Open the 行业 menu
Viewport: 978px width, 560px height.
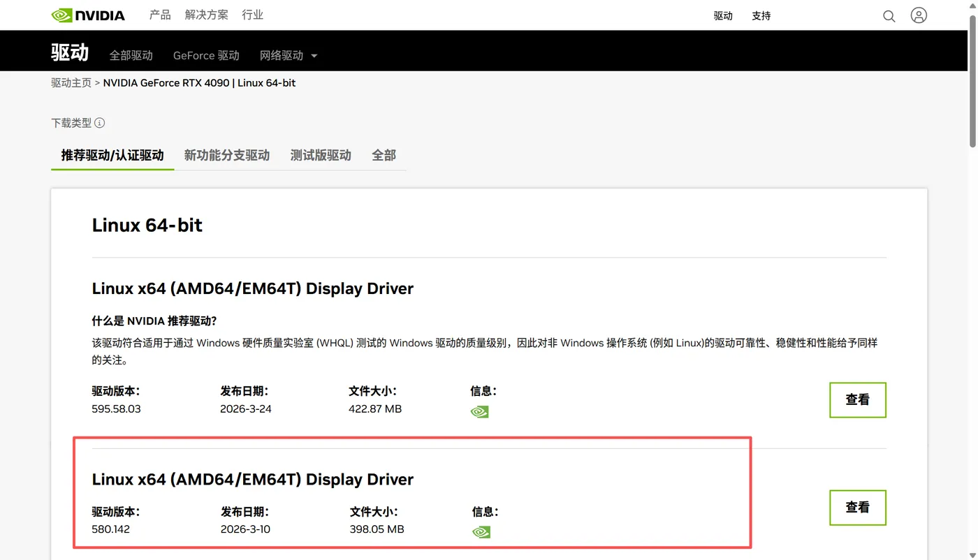(252, 15)
